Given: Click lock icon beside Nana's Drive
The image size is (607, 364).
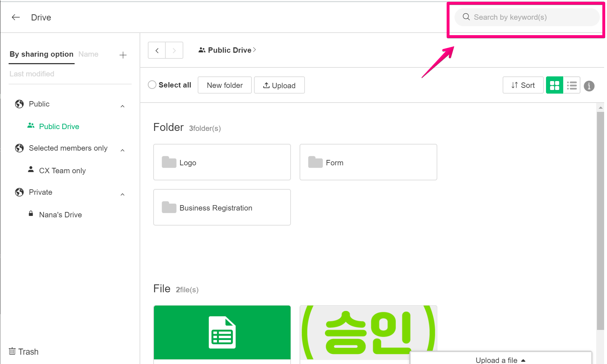Looking at the screenshot, I should point(31,213).
